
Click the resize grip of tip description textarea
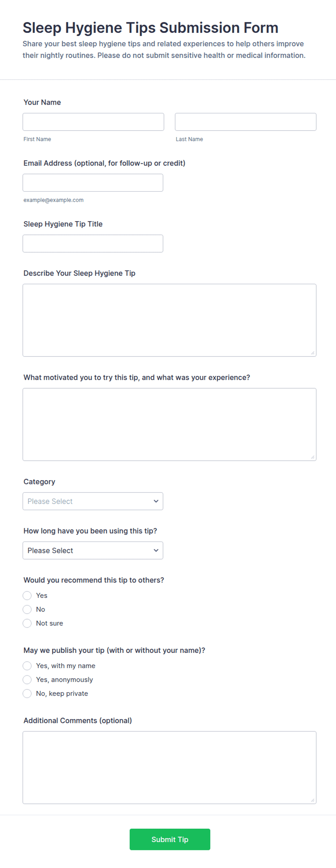[x=313, y=353]
